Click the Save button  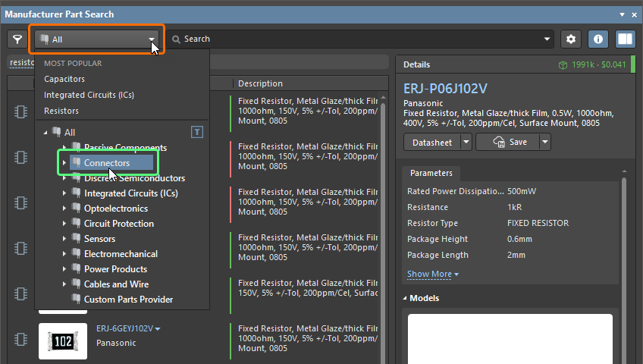coord(508,143)
